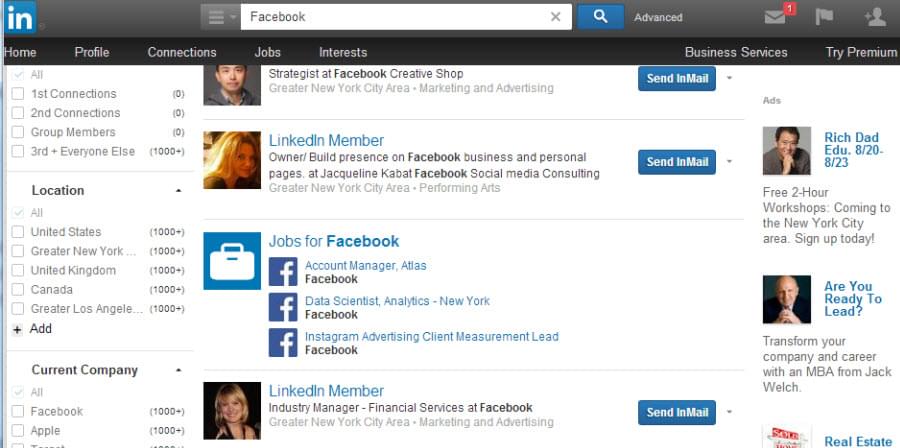Screen dimensions: 900x448
Task: Collapse the Current Company filter section
Action: click(x=179, y=370)
